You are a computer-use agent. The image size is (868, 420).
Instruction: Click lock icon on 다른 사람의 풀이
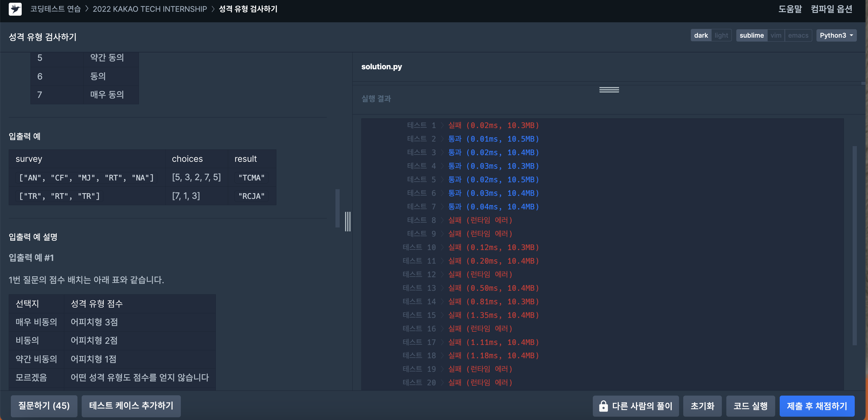tap(603, 406)
